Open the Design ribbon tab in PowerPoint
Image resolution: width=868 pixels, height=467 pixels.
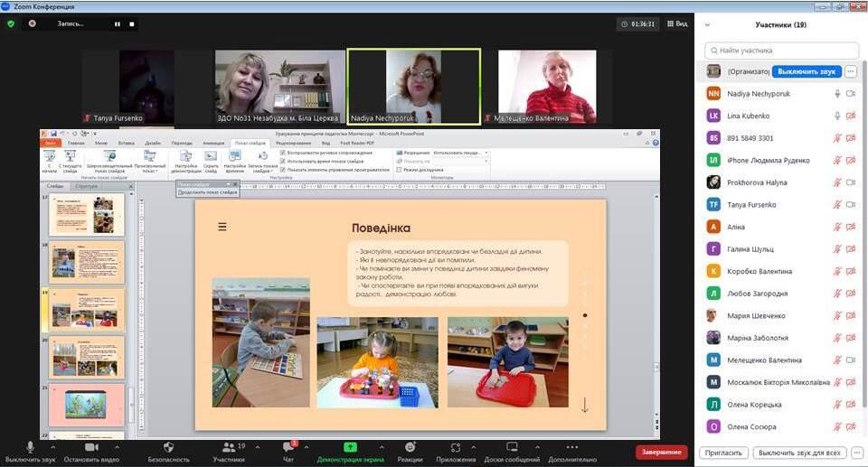coord(153,143)
